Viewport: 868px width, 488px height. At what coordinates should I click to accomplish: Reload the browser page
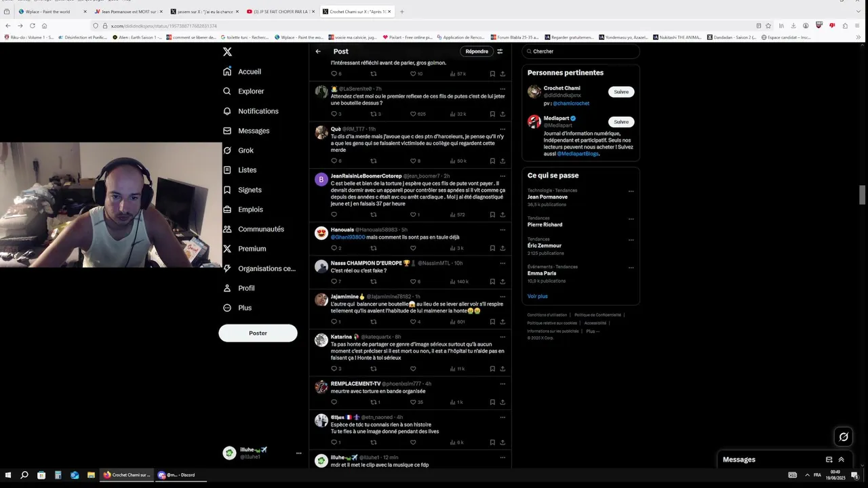point(32,26)
